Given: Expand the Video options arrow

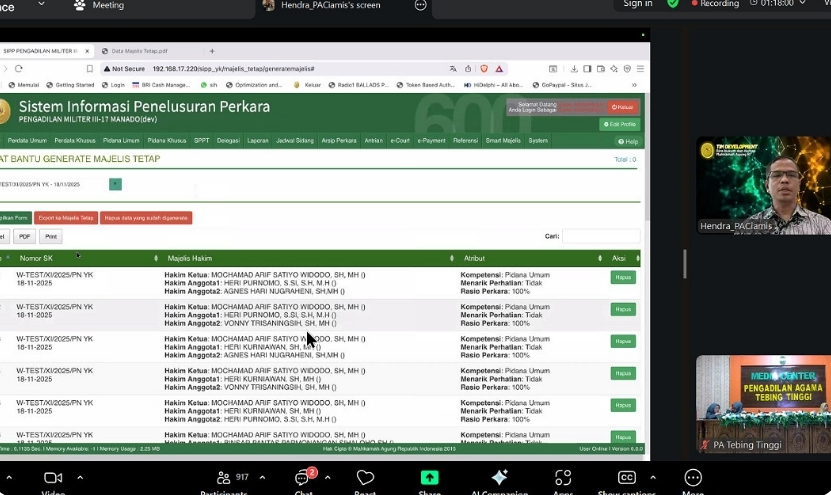Looking at the screenshot, I should tap(79, 477).
